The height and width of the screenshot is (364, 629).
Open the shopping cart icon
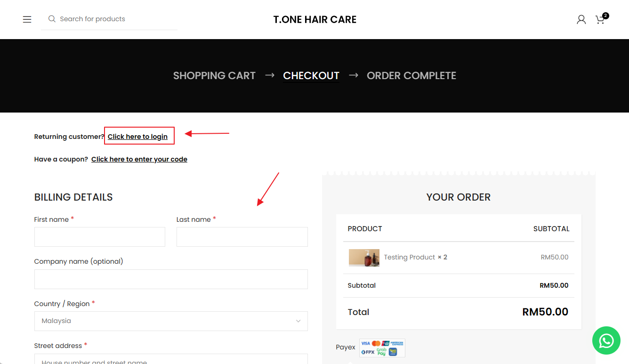600,19
